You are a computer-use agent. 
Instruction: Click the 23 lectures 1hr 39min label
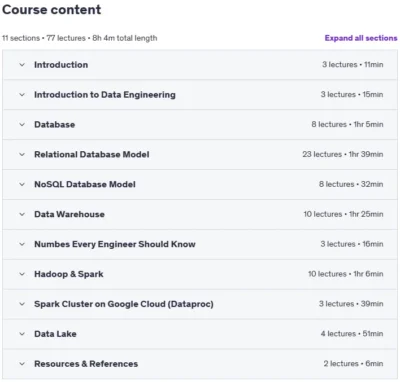pos(343,154)
